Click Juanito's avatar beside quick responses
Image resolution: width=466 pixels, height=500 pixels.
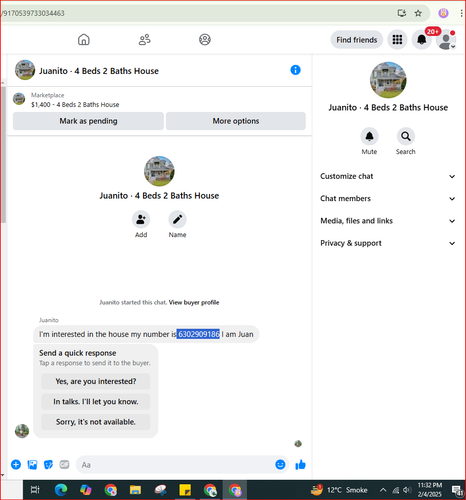pyautogui.click(x=22, y=431)
